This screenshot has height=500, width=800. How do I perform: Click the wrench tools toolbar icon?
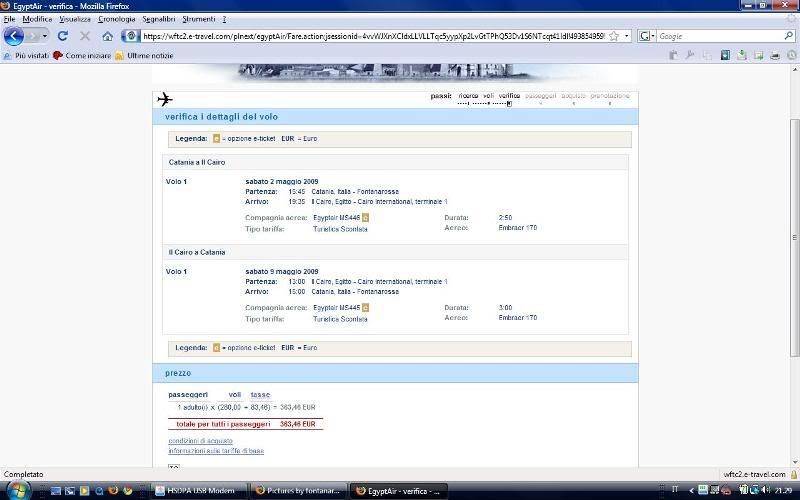690,55
